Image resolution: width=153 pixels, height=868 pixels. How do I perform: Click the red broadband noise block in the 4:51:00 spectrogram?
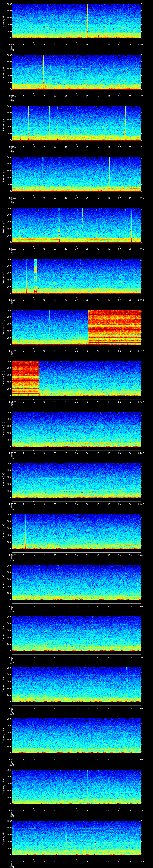(26, 378)
